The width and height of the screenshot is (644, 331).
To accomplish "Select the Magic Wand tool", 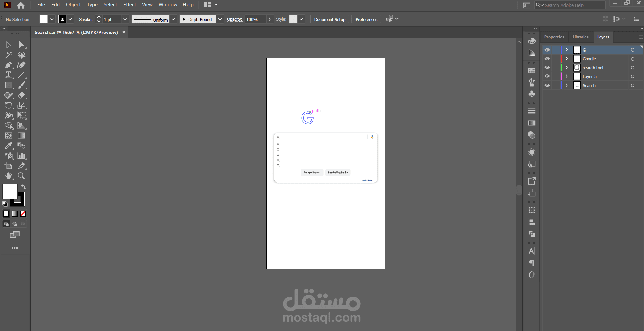I will 9,55.
